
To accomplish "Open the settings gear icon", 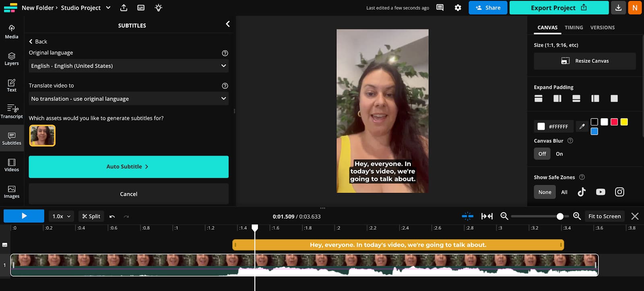I will pyautogui.click(x=458, y=8).
